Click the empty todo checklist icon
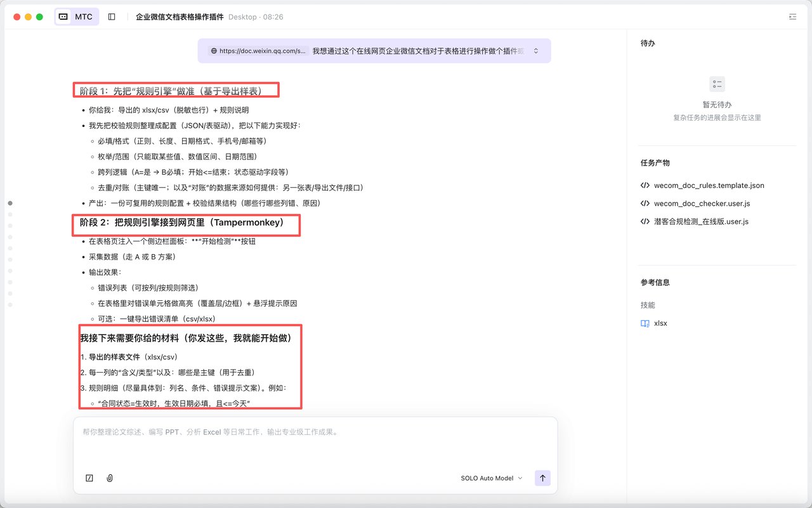Image resolution: width=812 pixels, height=508 pixels. point(717,84)
